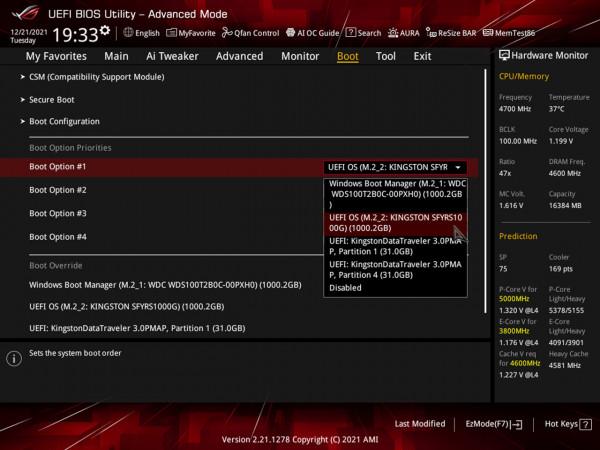This screenshot has width=600, height=450.
Task: Click the Prediction heading
Action: click(x=518, y=236)
